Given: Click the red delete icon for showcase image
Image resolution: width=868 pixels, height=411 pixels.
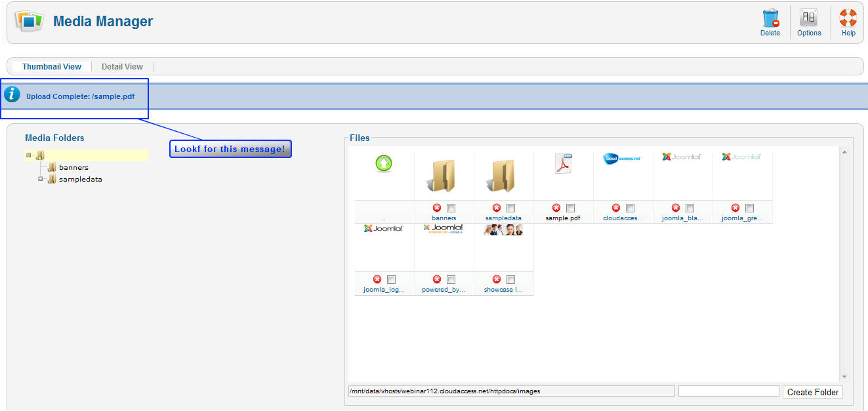Looking at the screenshot, I should [497, 279].
